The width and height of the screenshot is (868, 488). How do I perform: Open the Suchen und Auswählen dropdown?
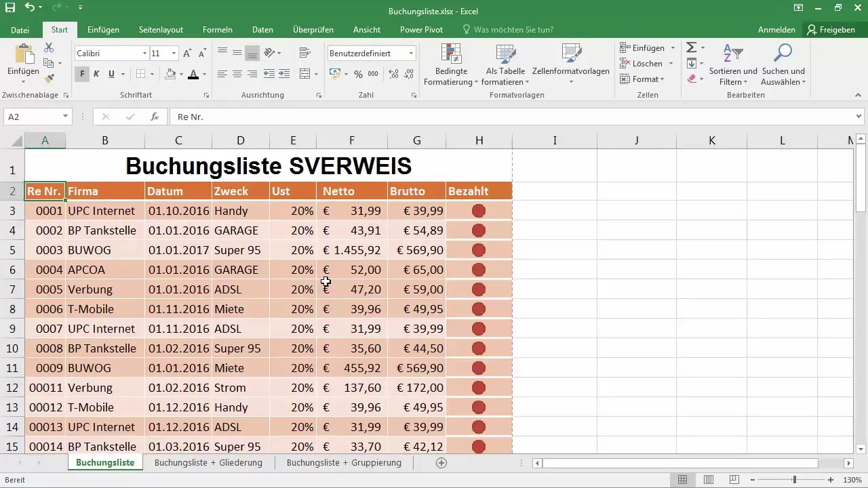tap(783, 64)
